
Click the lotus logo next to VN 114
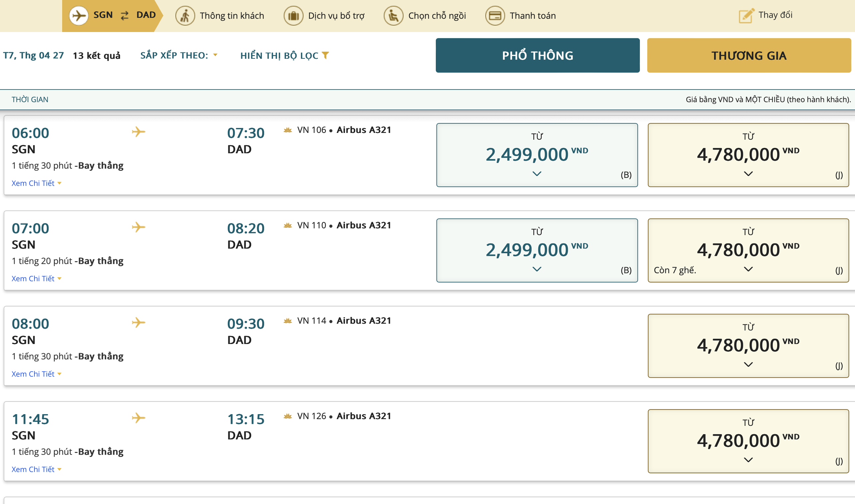pos(288,321)
